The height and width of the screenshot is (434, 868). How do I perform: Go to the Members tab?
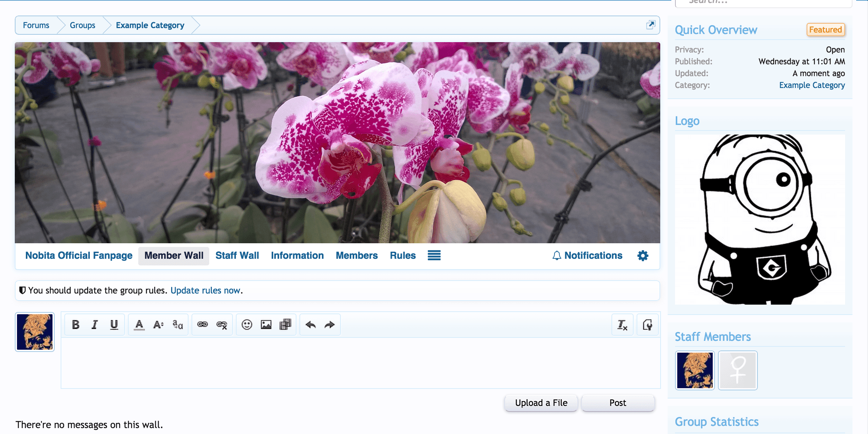357,255
